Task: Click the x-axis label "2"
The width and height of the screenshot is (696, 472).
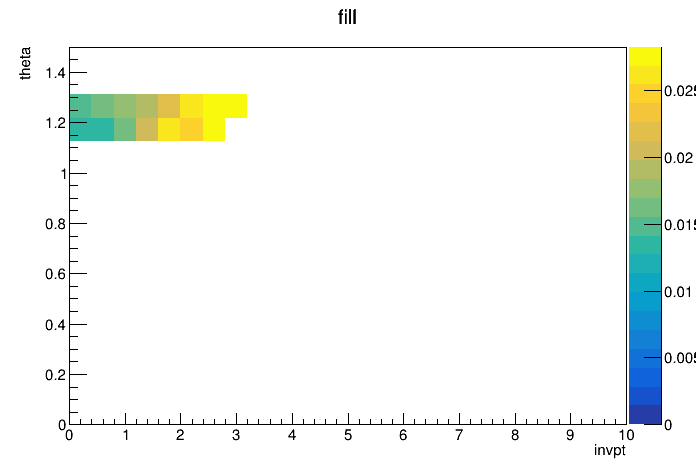Action: pyautogui.click(x=180, y=435)
